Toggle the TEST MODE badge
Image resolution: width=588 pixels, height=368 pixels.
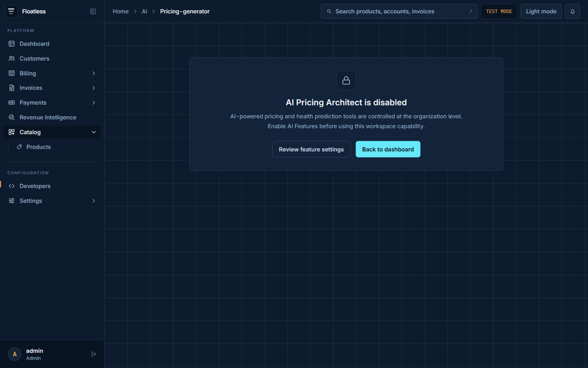pos(499,11)
